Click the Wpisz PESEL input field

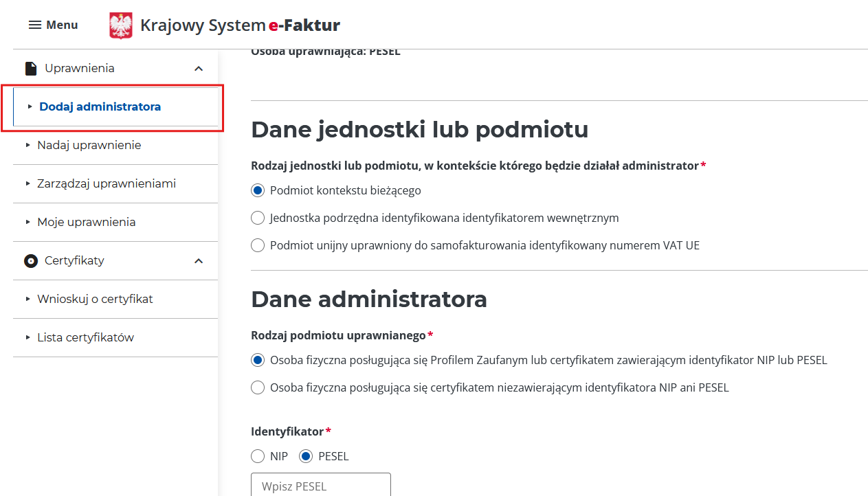pos(320,486)
